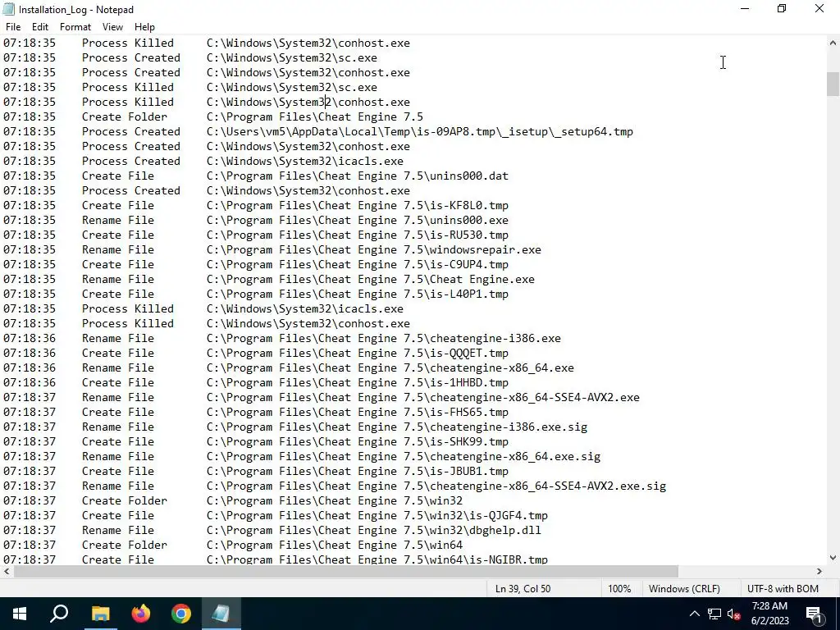This screenshot has width=840, height=630.
Task: Open the notification center icon
Action: tap(814, 614)
